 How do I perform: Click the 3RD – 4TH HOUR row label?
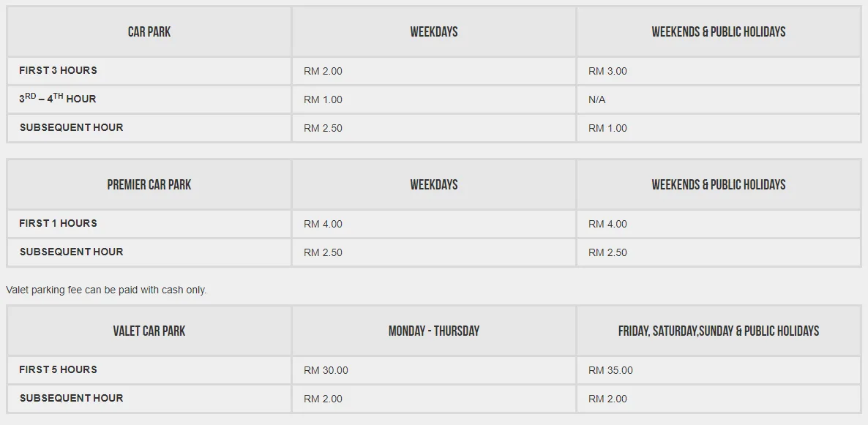[x=58, y=99]
